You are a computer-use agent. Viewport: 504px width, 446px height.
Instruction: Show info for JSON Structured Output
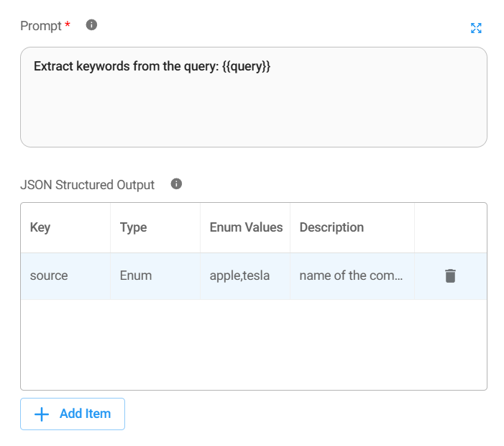[x=176, y=184]
